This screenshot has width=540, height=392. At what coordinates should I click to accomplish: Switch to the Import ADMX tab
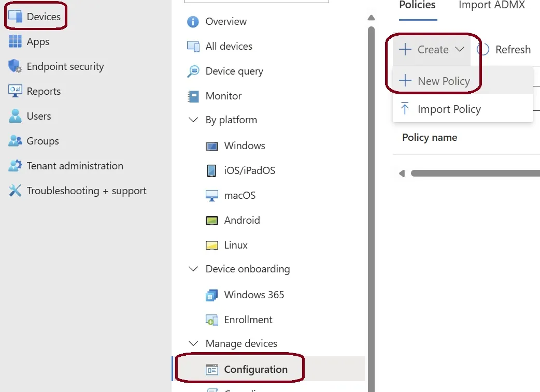pos(492,6)
